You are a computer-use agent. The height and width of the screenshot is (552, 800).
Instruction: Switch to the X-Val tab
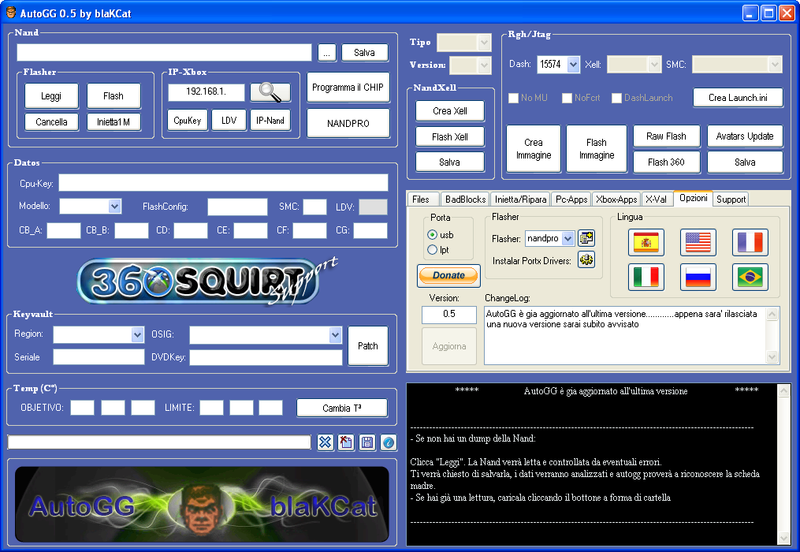click(656, 199)
